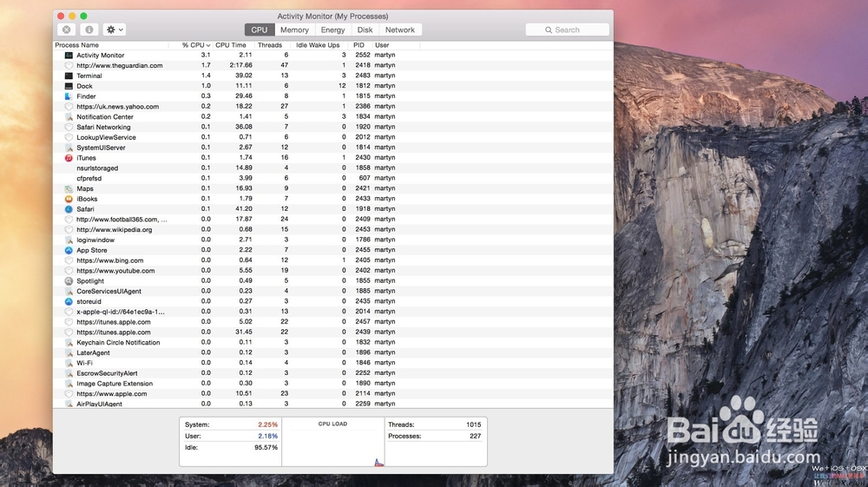
Task: Click the Processes 227 count
Action: 475,436
